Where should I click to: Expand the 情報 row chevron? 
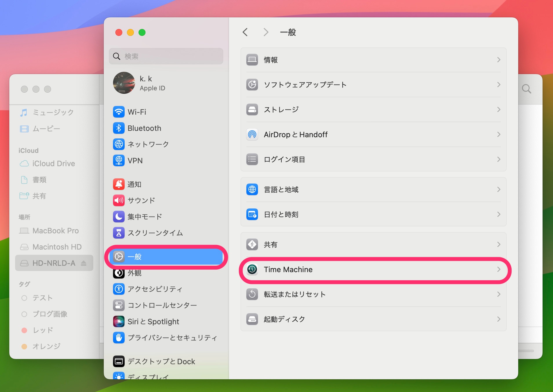pyautogui.click(x=499, y=60)
